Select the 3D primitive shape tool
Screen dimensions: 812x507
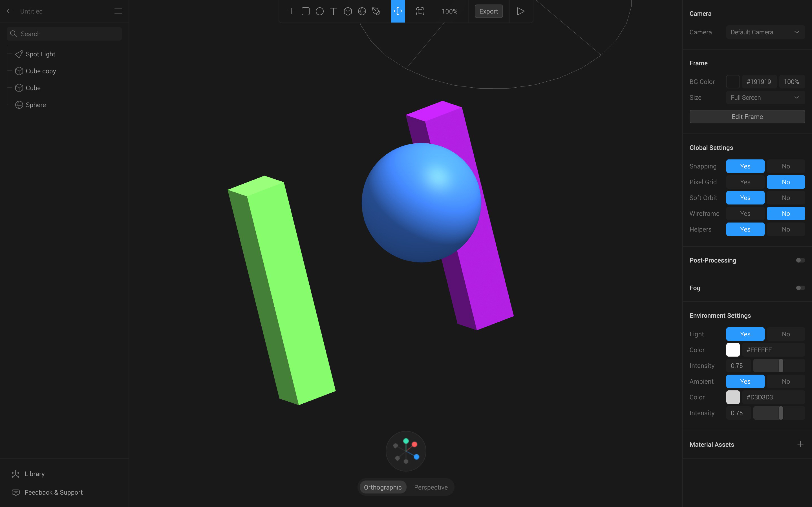point(348,11)
